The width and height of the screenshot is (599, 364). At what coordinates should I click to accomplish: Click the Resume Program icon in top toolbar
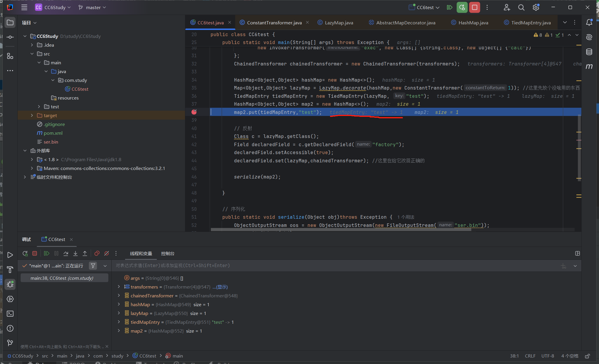click(x=450, y=7)
